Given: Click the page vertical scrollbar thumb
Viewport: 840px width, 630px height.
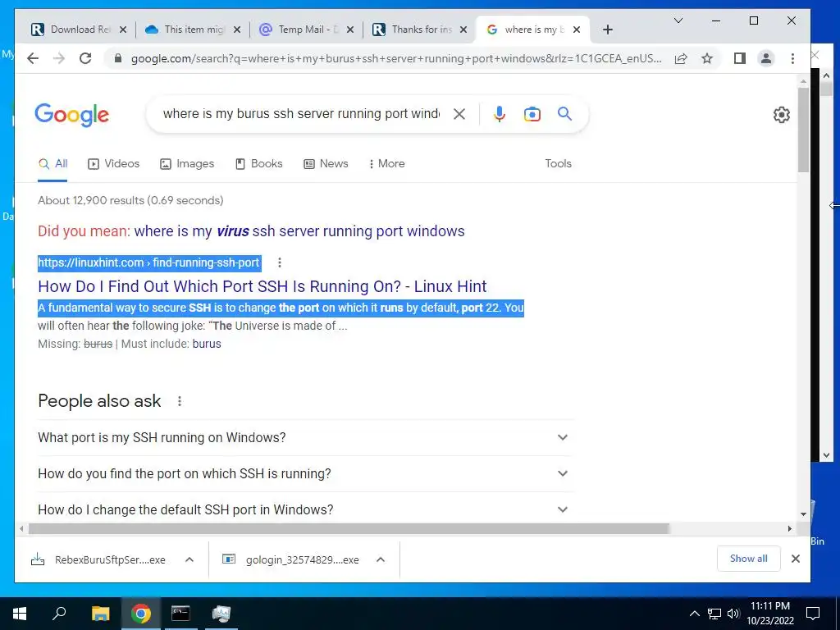Looking at the screenshot, I should 803,130.
